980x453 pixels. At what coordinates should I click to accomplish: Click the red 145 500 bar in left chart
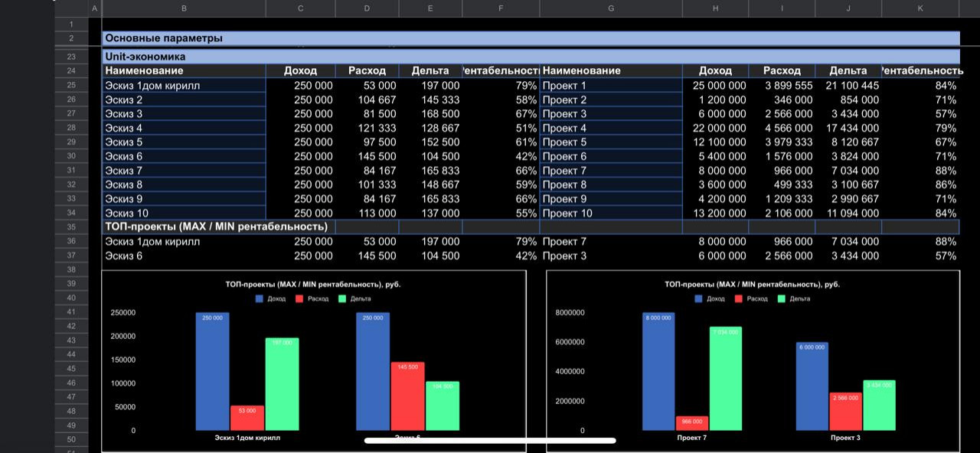click(408, 396)
